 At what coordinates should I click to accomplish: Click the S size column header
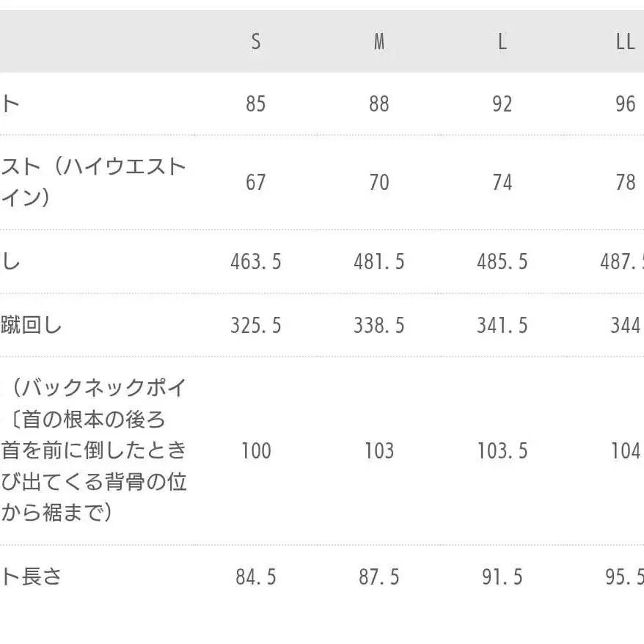pos(255,42)
